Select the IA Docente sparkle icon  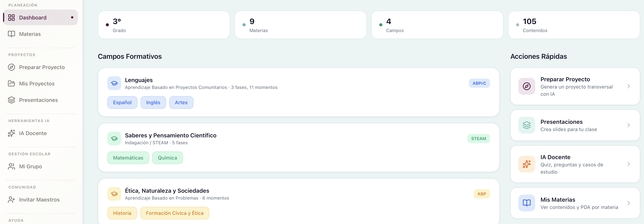(x=11, y=133)
